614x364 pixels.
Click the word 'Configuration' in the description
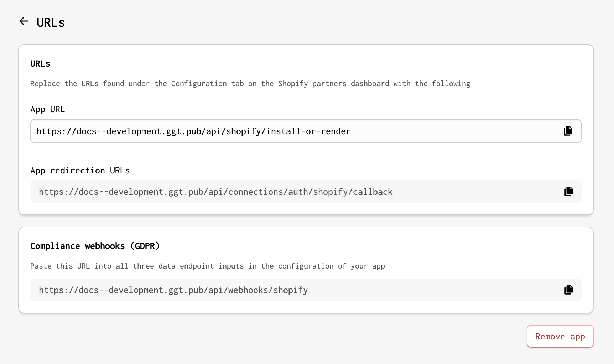(199, 84)
